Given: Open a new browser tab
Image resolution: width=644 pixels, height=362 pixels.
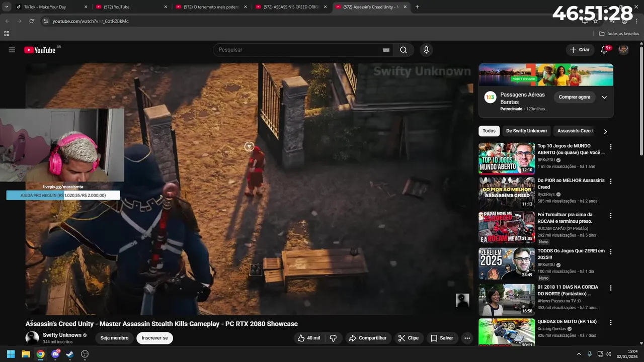Looking at the screenshot, I should tap(417, 7).
